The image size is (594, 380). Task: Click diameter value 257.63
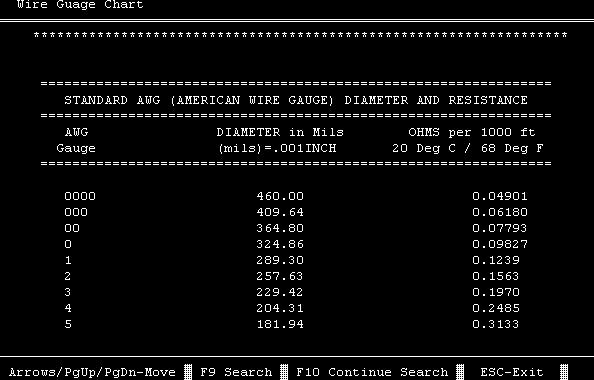coord(280,276)
